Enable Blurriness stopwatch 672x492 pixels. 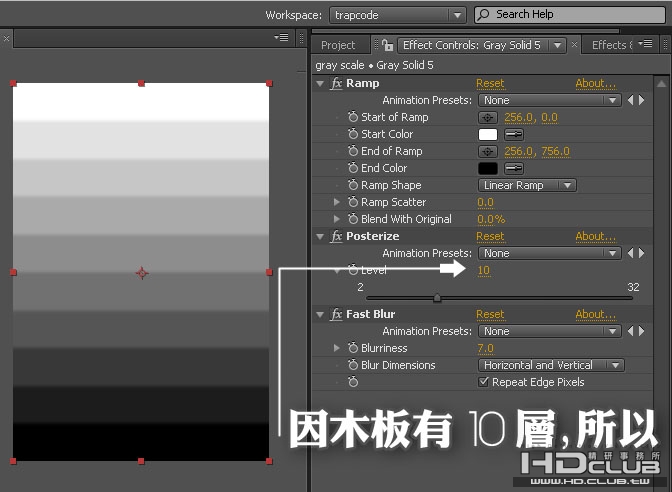pyautogui.click(x=353, y=348)
